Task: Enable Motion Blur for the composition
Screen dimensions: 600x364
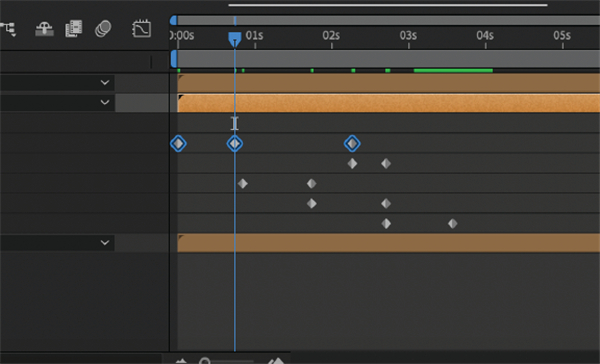Action: pyautogui.click(x=103, y=28)
